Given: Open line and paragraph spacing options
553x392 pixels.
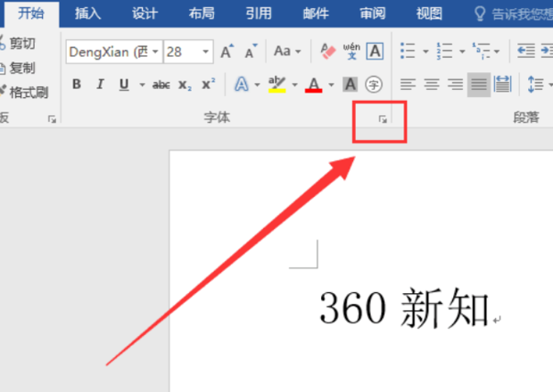Looking at the screenshot, I should 535,85.
